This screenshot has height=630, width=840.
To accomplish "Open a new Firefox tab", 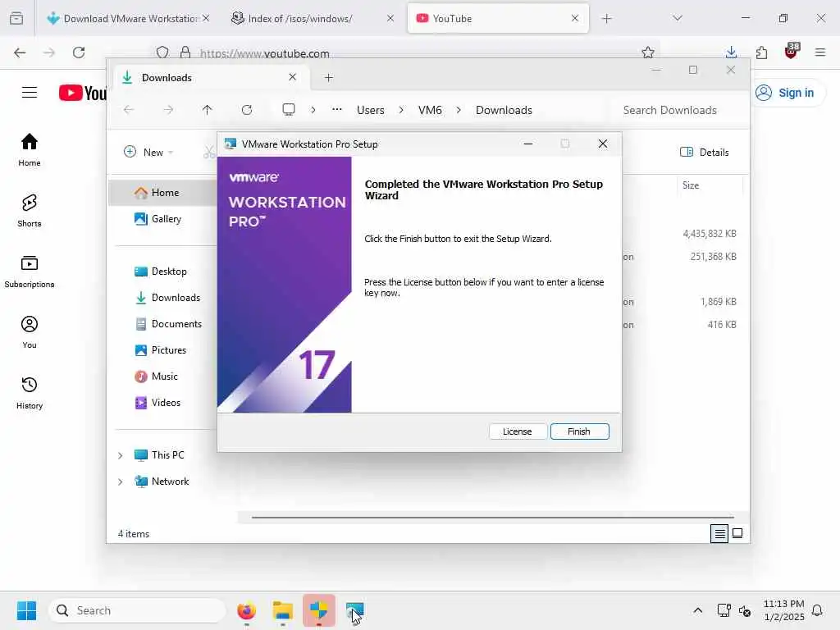I will coord(606,19).
